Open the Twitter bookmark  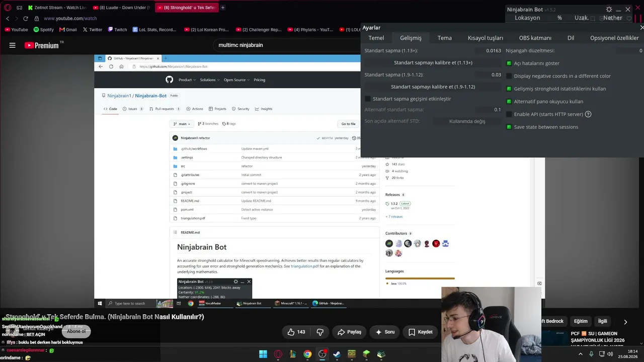click(92, 30)
